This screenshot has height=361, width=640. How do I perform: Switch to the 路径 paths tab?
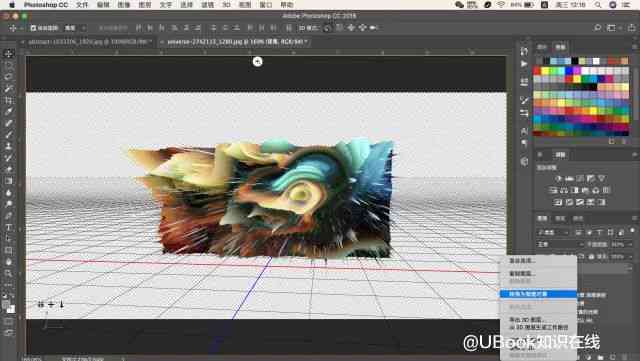point(578,218)
